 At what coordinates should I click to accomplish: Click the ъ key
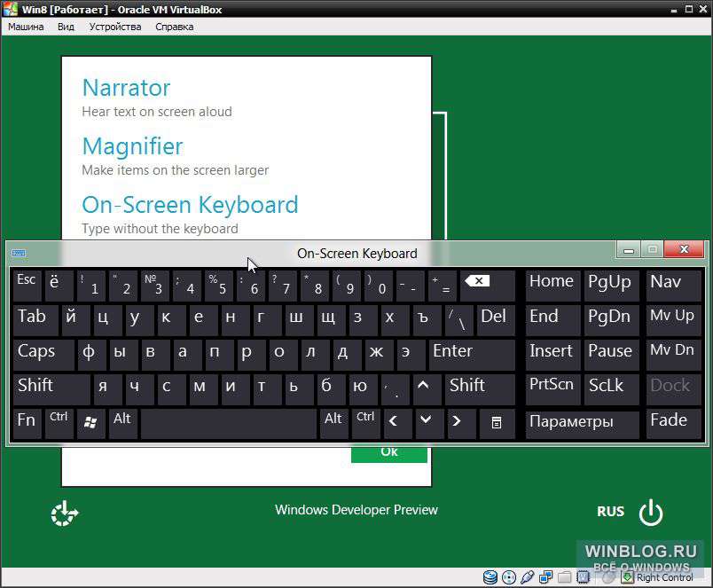(427, 319)
